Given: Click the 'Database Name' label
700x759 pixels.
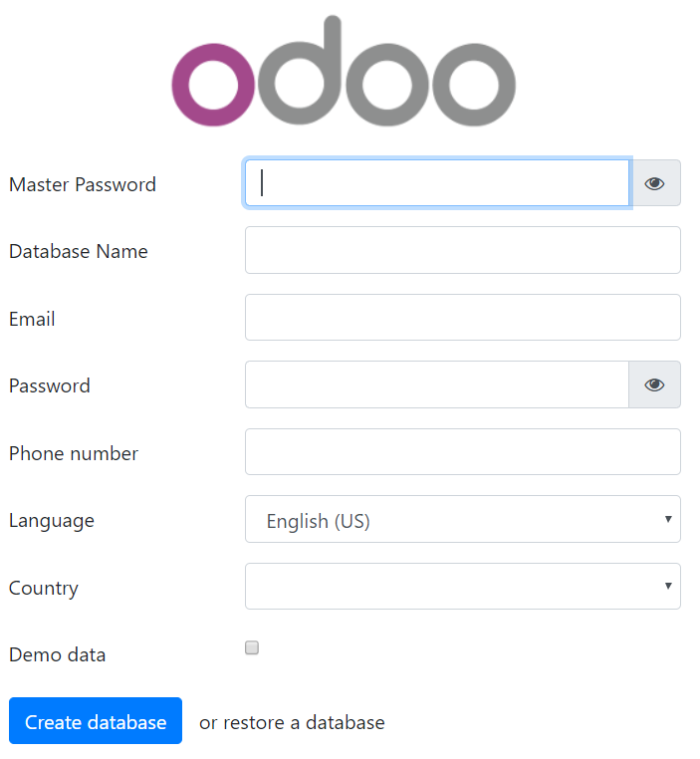Looking at the screenshot, I should 79,251.
